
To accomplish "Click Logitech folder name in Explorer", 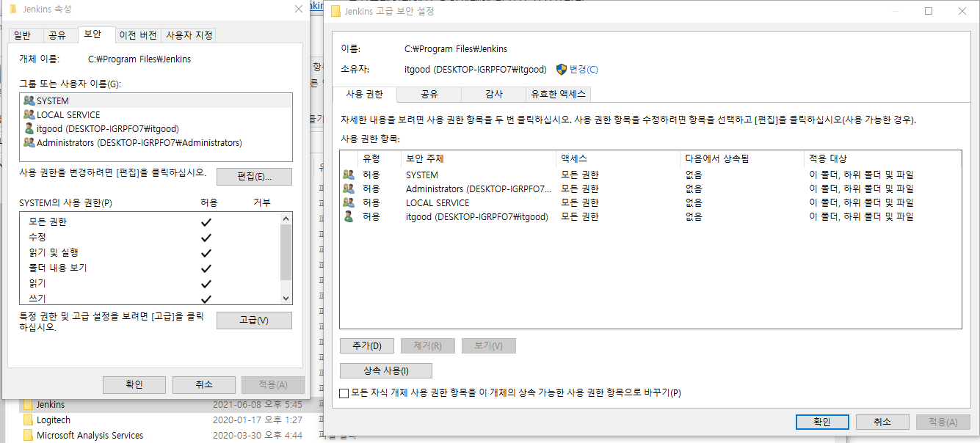I will click(54, 420).
